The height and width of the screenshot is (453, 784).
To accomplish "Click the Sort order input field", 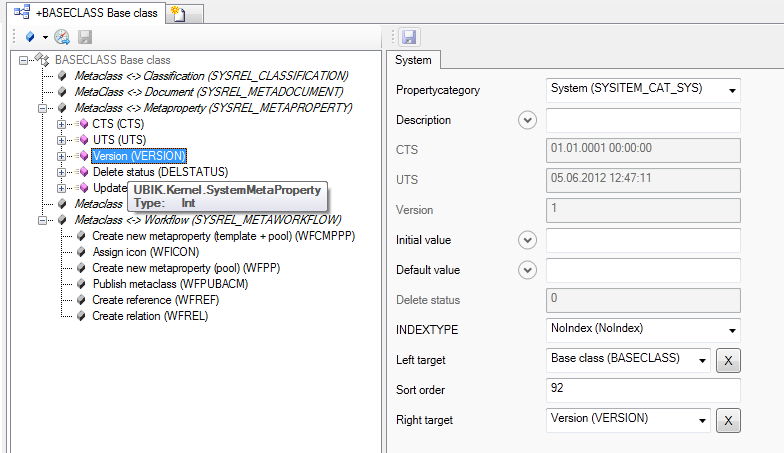I will pyautogui.click(x=642, y=389).
